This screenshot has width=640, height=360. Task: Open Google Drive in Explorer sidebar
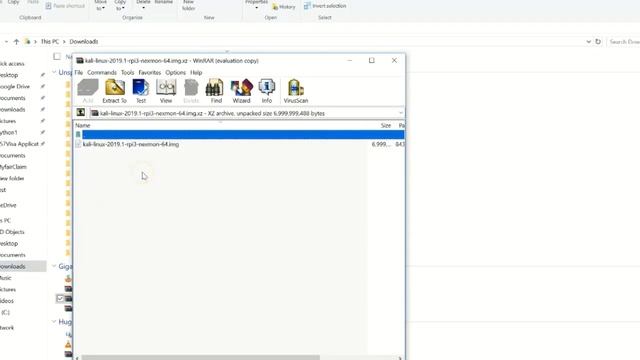tap(15, 87)
